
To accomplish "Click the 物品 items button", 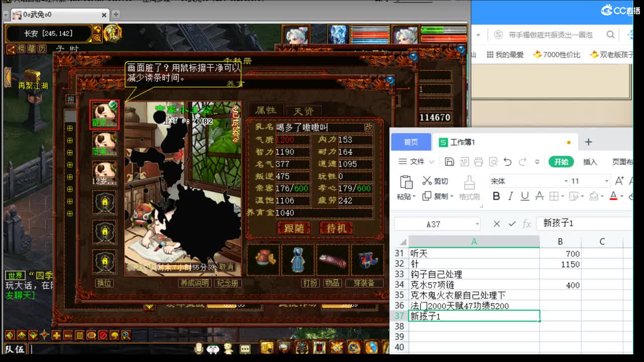I will pos(332,283).
